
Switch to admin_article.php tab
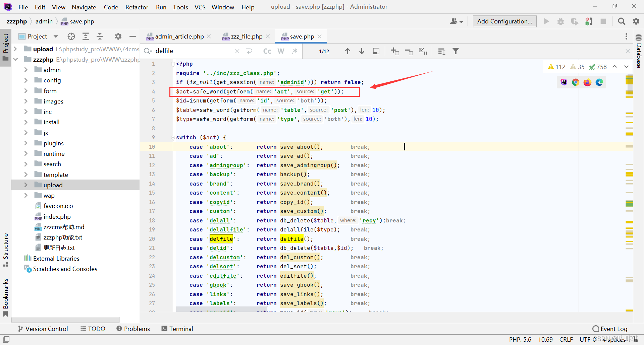click(x=179, y=36)
